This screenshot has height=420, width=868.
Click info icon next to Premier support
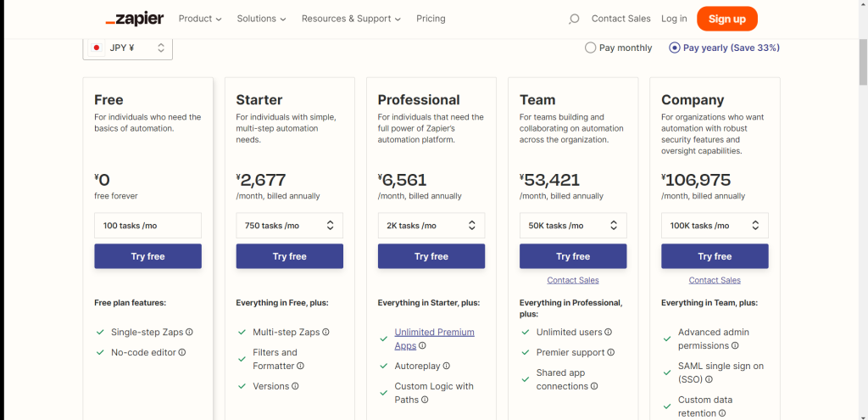click(610, 353)
